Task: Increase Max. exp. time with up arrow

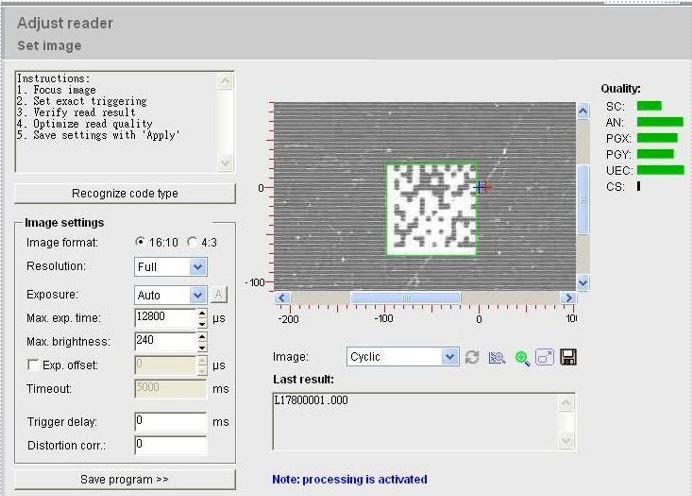Action: 202,313
